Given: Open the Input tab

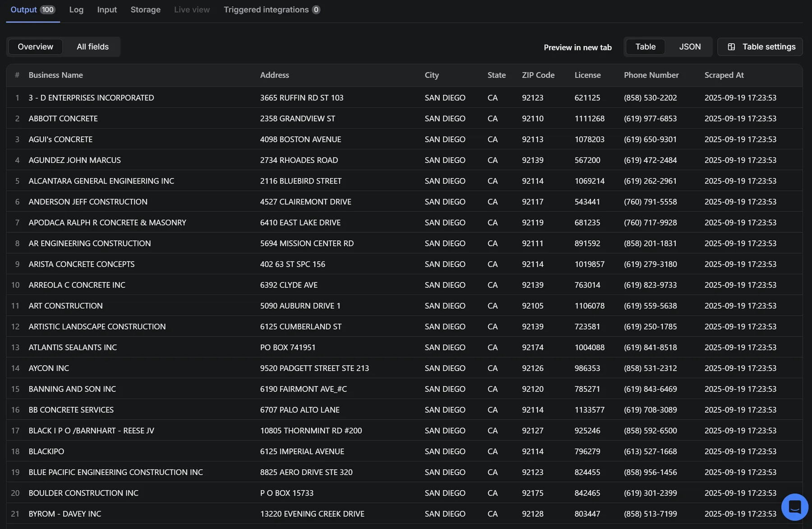Looking at the screenshot, I should tap(107, 10).
